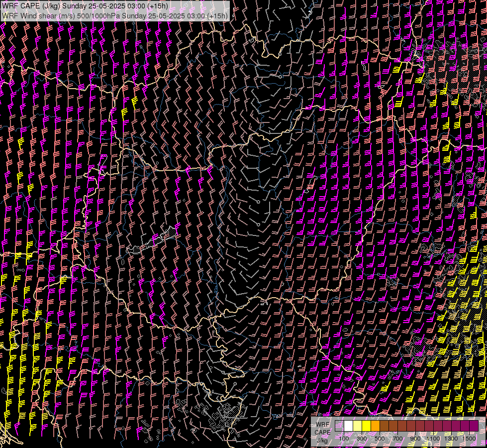The image size is (487, 448).
Task: Click the legend value 1300
Action: (451, 439)
